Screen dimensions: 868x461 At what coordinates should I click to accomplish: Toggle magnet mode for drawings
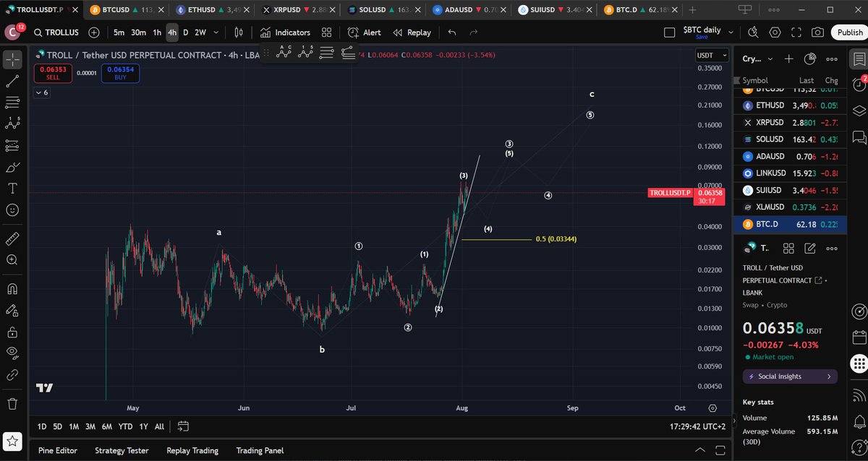[x=12, y=289]
